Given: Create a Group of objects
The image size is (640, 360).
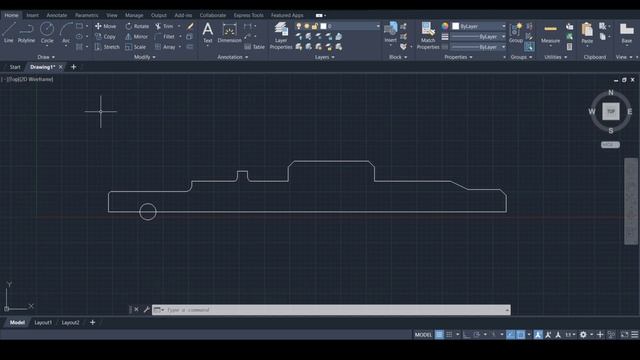Looking at the screenshot, I should pyautogui.click(x=516, y=33).
